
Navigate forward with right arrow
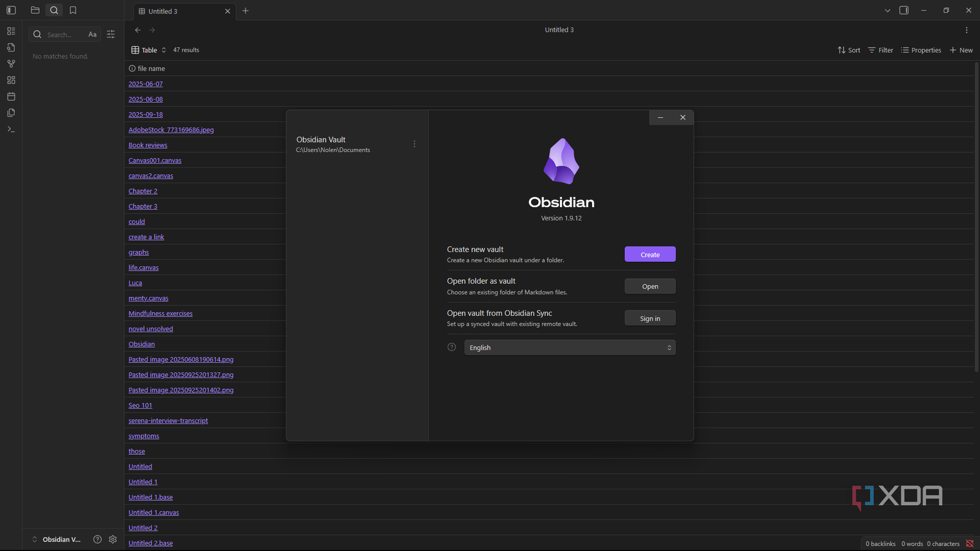tap(153, 30)
